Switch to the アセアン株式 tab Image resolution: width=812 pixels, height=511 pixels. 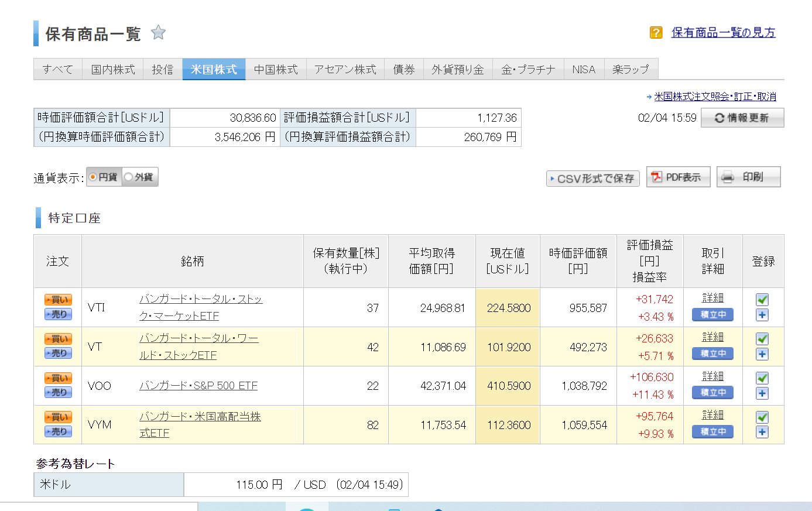[x=345, y=69]
